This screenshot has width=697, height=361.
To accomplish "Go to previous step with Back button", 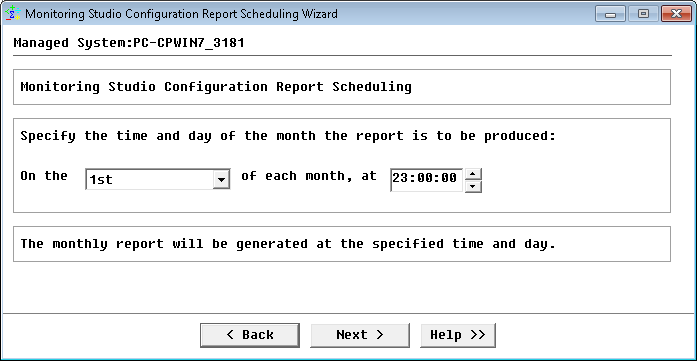I will click(x=250, y=335).
